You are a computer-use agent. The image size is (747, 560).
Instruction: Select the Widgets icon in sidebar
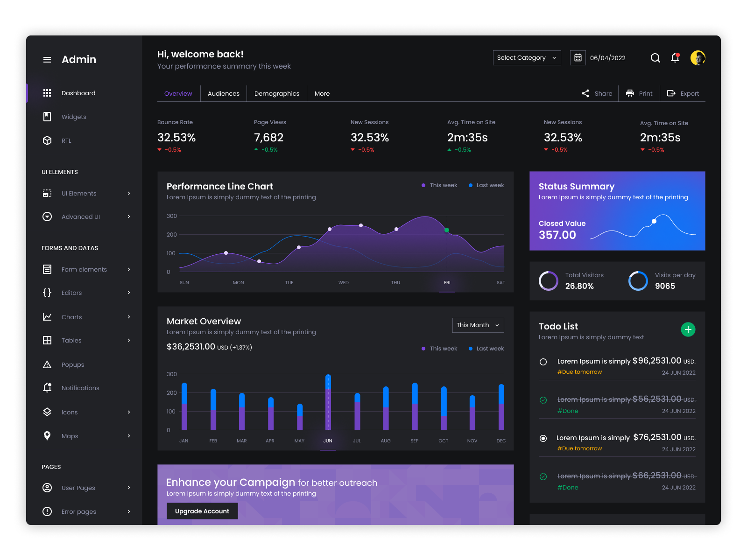(47, 117)
